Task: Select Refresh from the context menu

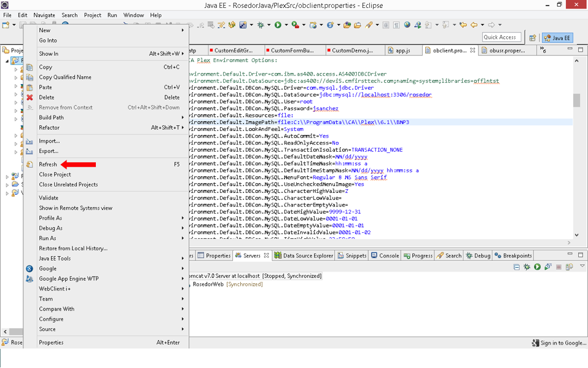Action: tap(48, 164)
